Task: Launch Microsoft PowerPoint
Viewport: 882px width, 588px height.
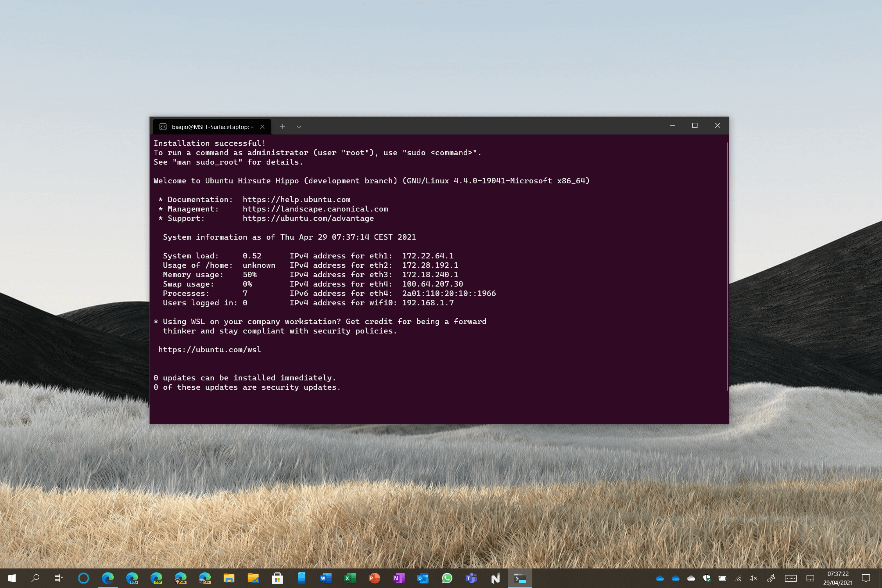Action: pyautogui.click(x=375, y=578)
